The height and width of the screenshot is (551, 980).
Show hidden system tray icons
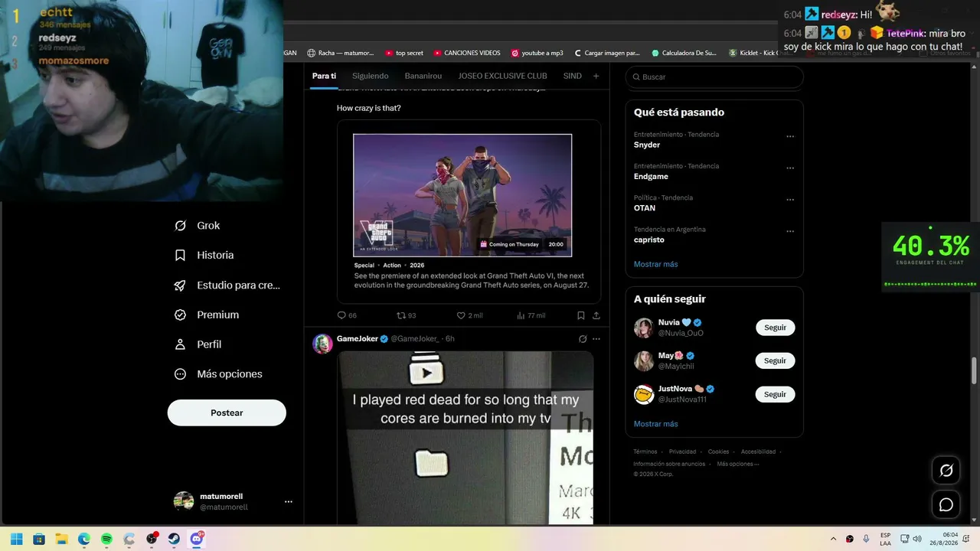834,539
